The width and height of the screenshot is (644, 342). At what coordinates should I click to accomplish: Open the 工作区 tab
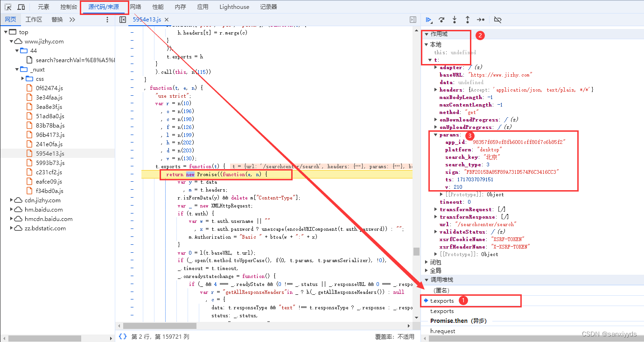point(34,20)
